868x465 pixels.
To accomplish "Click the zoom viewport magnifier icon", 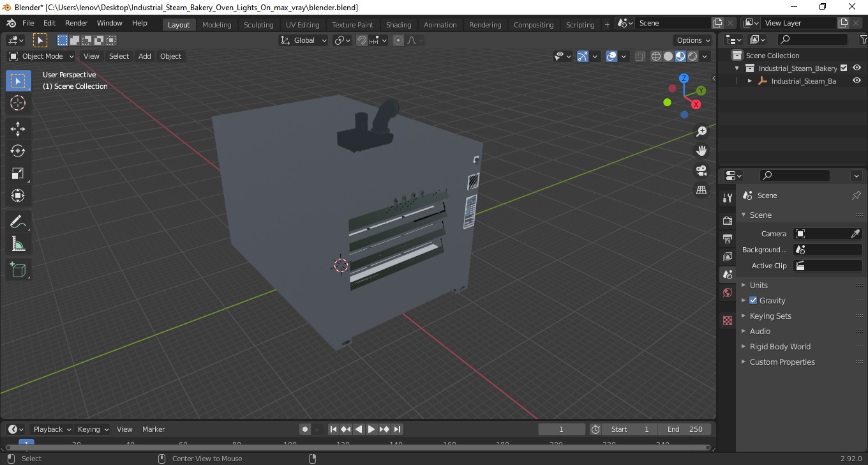I will tap(701, 132).
